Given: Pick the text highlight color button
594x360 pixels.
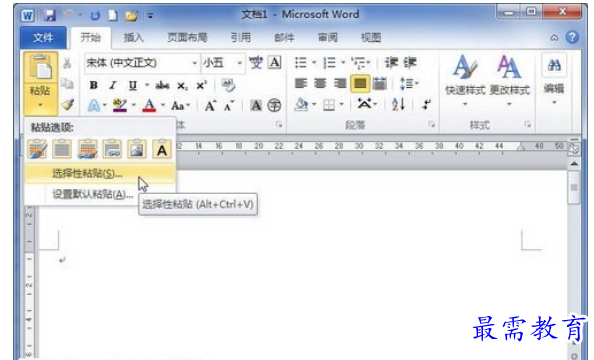Looking at the screenshot, I should tap(120, 105).
